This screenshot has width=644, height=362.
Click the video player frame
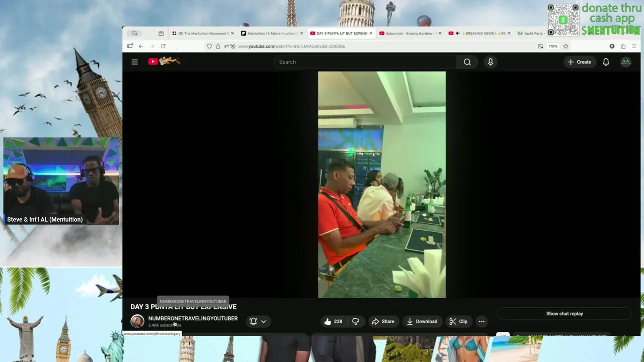[x=382, y=185]
